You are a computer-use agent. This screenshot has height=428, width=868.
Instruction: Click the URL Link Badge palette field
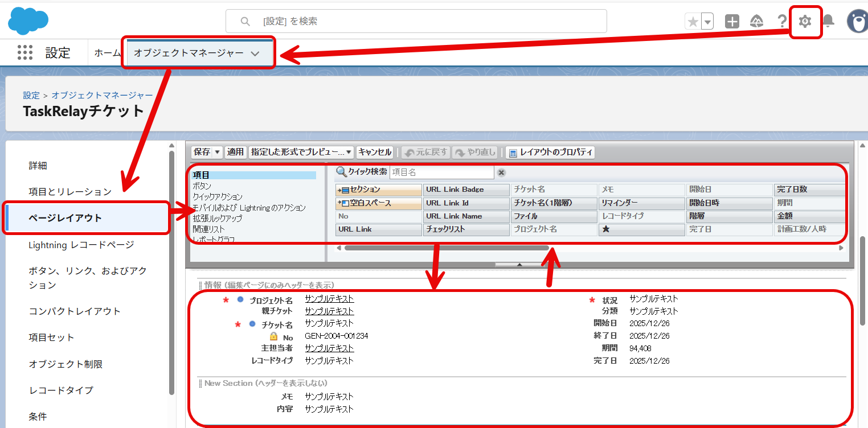(x=466, y=190)
